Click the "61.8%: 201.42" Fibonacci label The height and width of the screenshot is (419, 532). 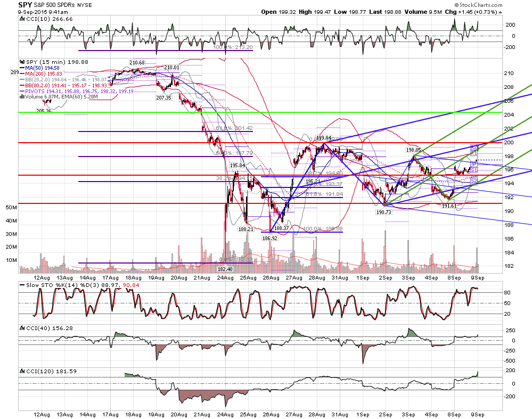234,128
